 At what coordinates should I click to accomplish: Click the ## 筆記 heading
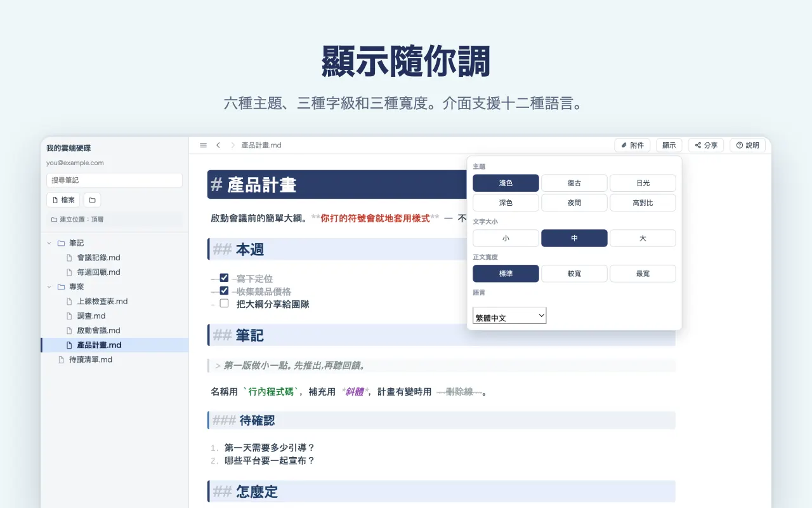click(x=238, y=335)
